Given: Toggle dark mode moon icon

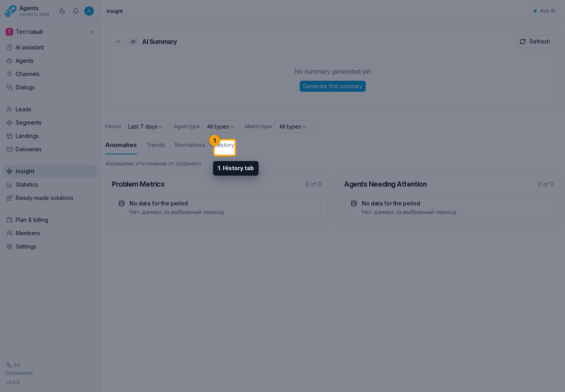Looking at the screenshot, I should click(x=62, y=11).
